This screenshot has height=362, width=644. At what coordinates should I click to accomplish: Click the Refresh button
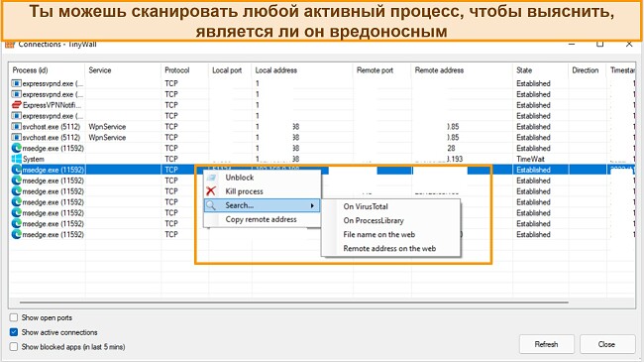tap(546, 344)
